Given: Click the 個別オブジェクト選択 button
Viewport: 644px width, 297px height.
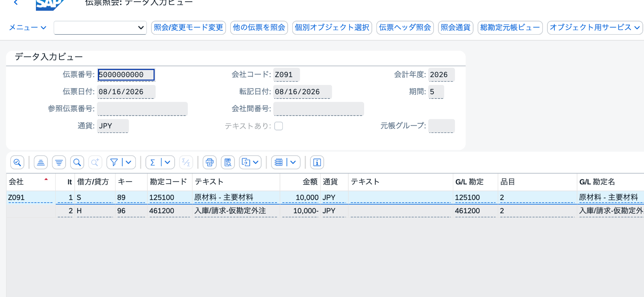Looking at the screenshot, I should 332,28.
